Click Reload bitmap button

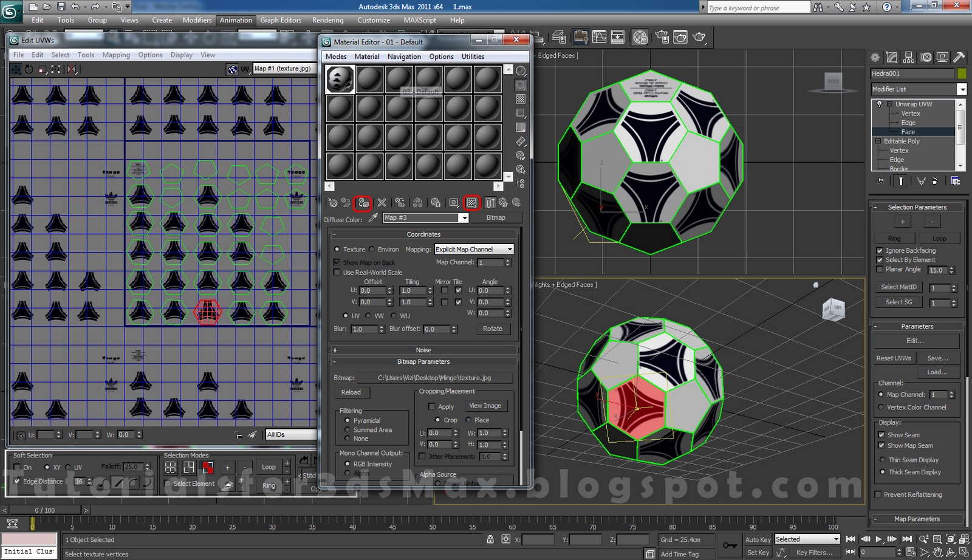[x=351, y=392]
